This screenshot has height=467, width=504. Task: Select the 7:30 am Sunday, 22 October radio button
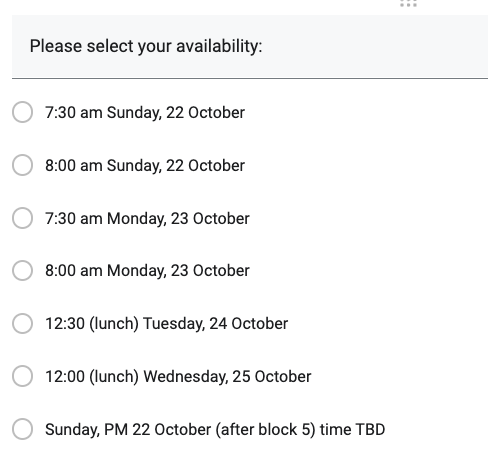22,112
